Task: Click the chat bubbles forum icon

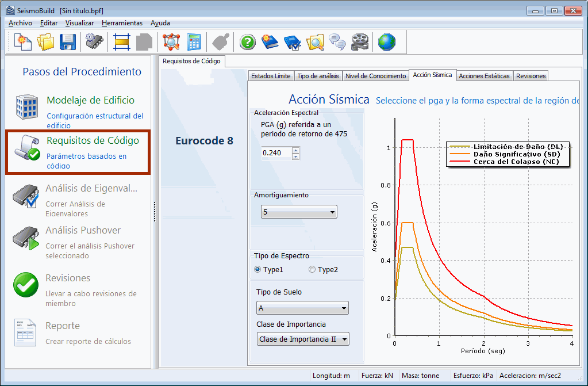Action: click(x=337, y=42)
